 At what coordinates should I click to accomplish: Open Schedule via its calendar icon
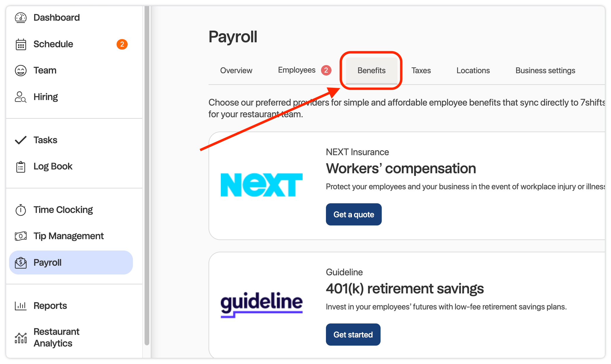21,44
